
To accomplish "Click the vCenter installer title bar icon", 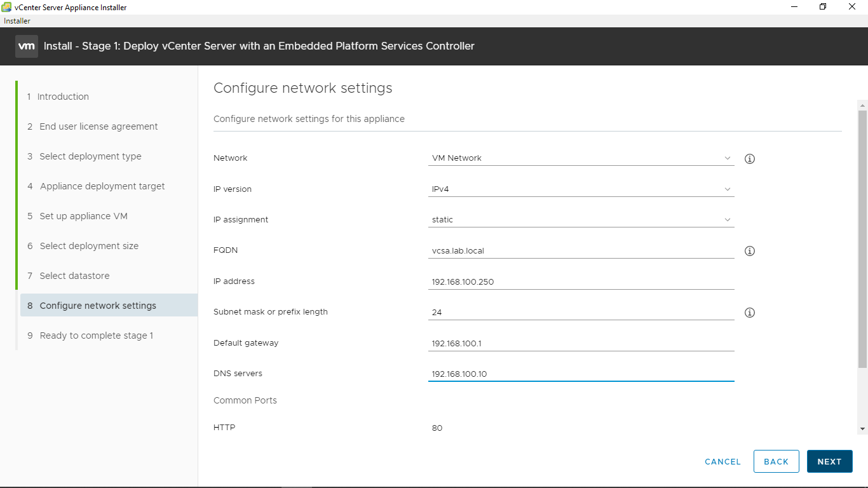I will (6, 7).
